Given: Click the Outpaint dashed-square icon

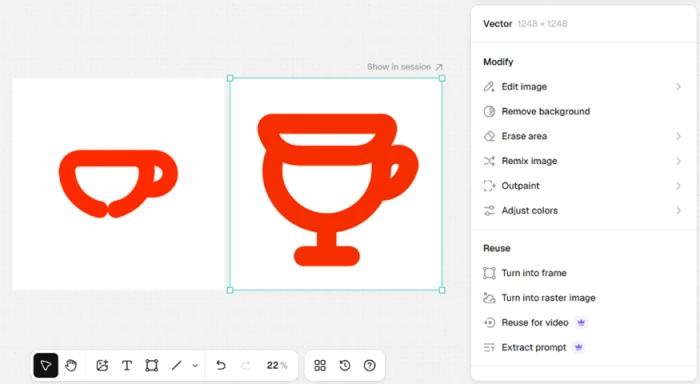Looking at the screenshot, I should 489,186.
